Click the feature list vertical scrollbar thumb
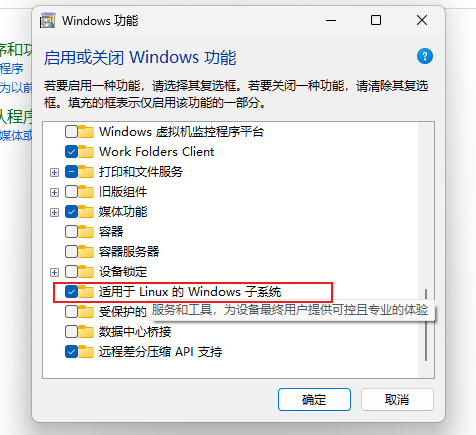The image size is (476, 435). [426, 325]
